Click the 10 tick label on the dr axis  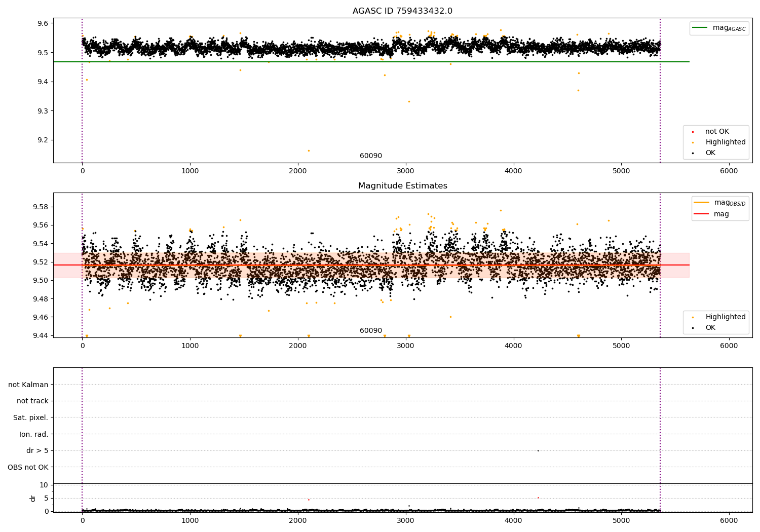[x=44, y=485]
